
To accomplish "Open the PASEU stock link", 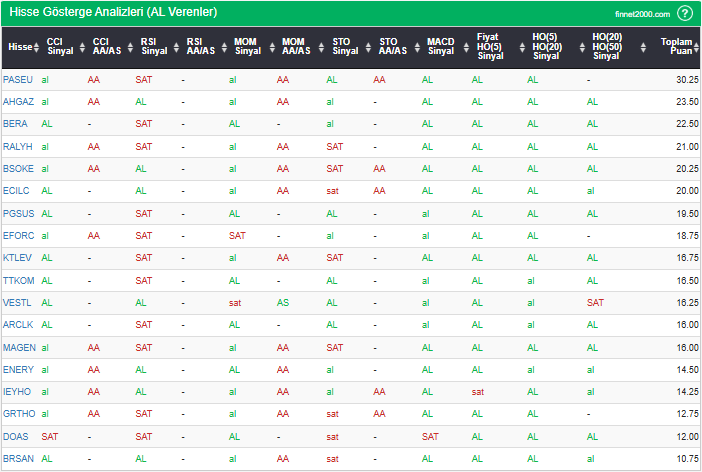I will coord(17,79).
